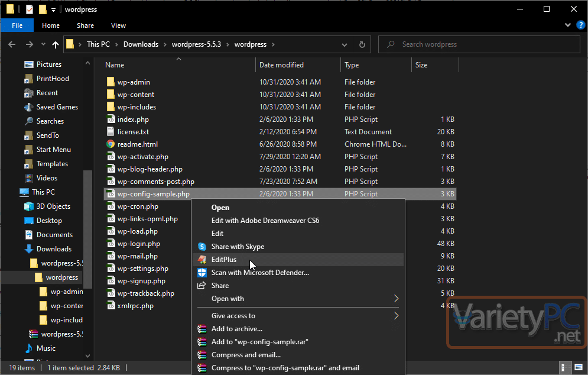
Task: Click the PHP file icon of index.php
Action: coord(111,119)
